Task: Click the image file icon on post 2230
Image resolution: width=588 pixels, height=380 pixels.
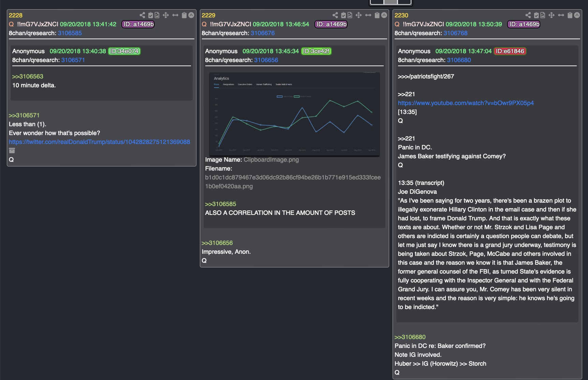Action: 543,15
